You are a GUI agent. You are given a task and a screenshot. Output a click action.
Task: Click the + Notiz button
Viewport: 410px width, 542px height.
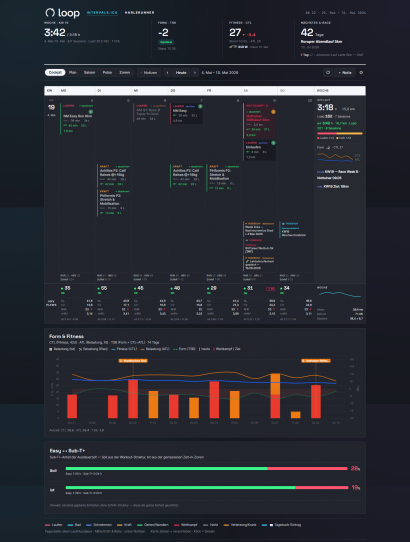pos(345,73)
